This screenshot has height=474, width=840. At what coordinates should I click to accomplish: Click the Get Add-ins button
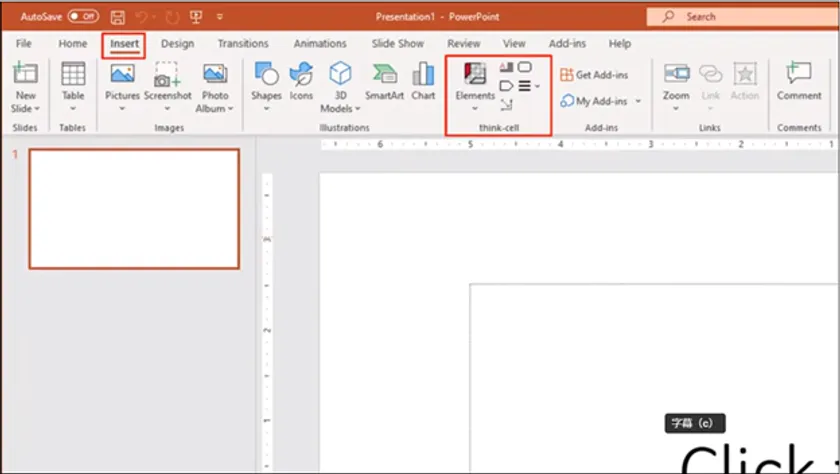tap(594, 75)
